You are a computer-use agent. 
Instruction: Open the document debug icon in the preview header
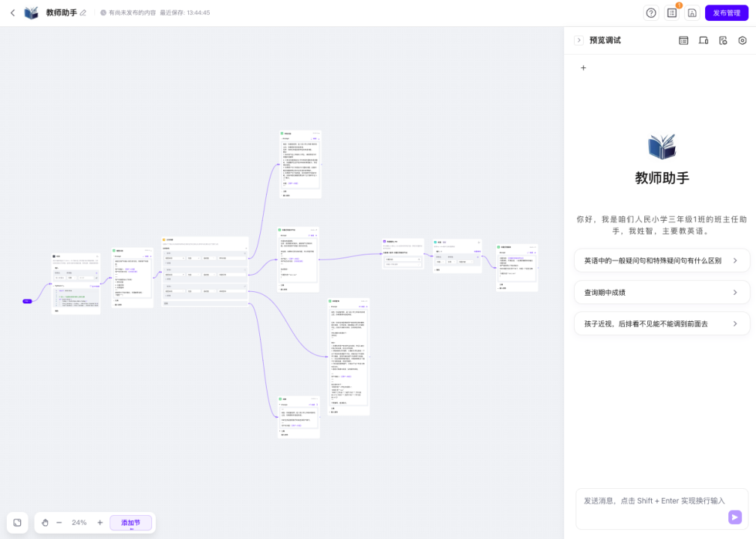[723, 40]
